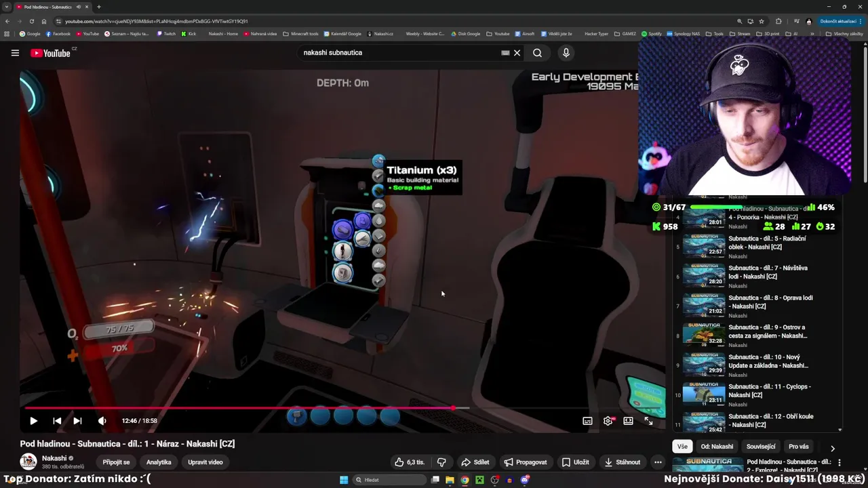868x488 pixels.
Task: Open a new browser tab
Action: tap(99, 7)
